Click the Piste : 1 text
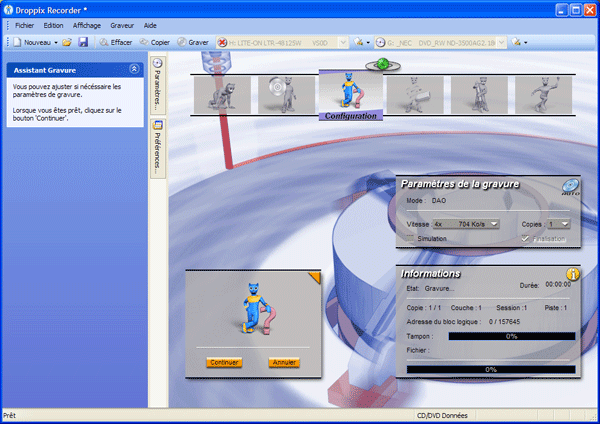This screenshot has height=424, width=600. pyautogui.click(x=556, y=308)
